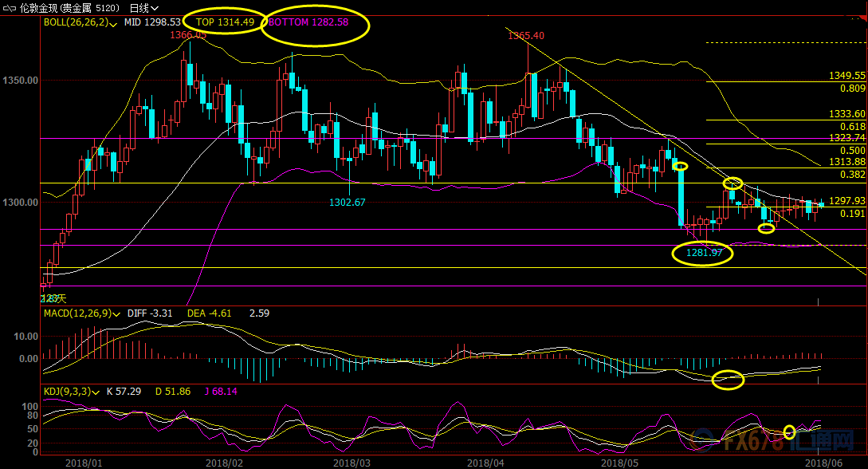This screenshot has height=469, width=868.
Task: Click the MACD DEA -4.61 value
Action: pyautogui.click(x=210, y=313)
